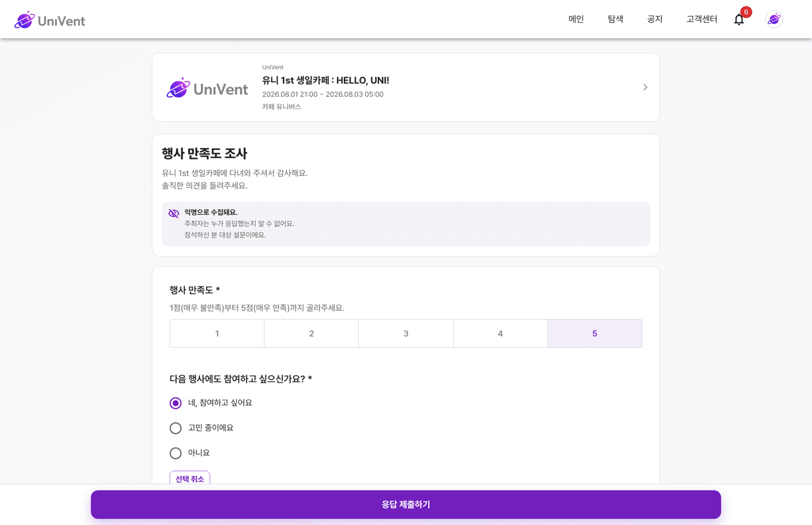Select satisfaction rating 1
812x525 pixels.
217,333
